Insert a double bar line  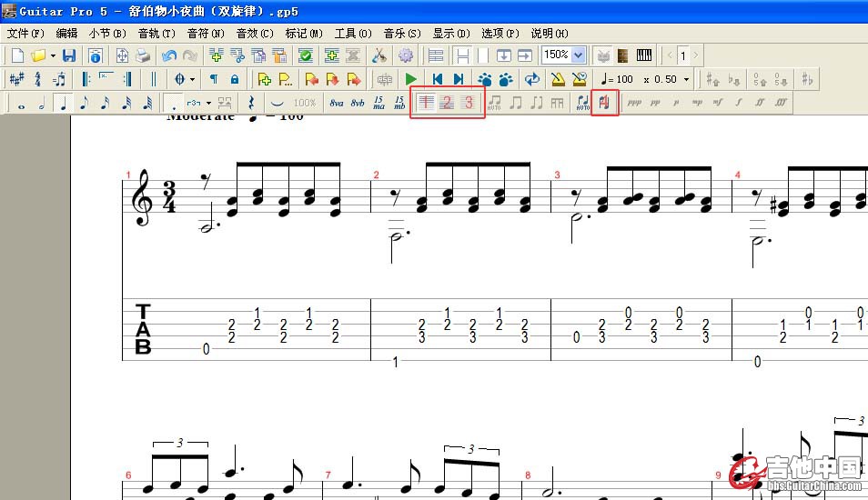click(x=154, y=79)
